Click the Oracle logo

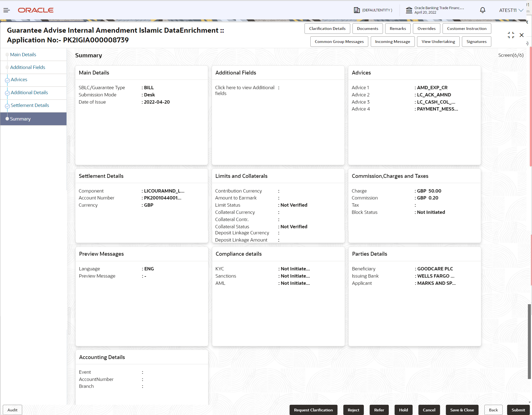tap(35, 10)
